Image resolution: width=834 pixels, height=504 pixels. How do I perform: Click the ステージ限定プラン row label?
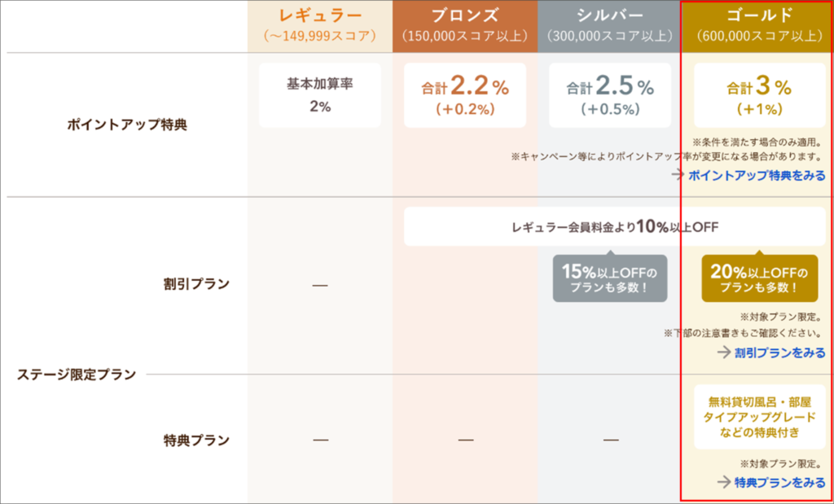[77, 375]
